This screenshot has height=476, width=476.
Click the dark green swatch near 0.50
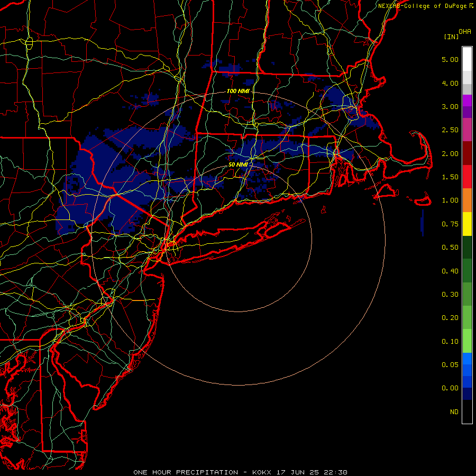[x=467, y=247]
